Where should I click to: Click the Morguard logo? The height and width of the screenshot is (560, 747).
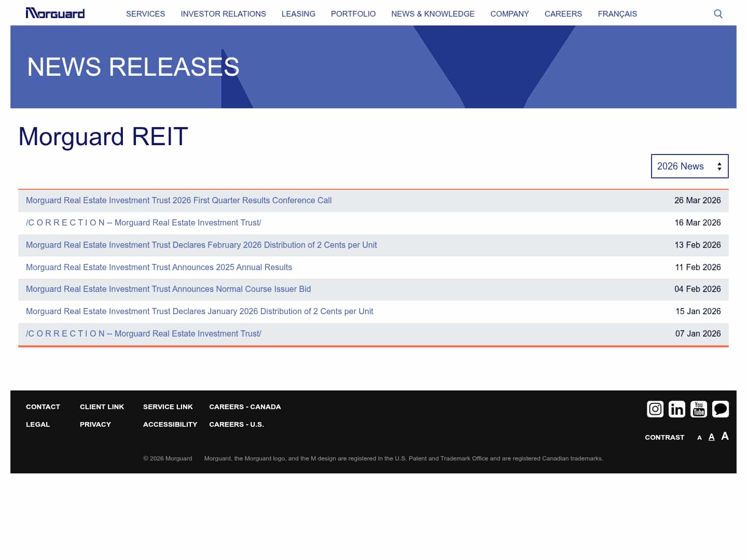pos(55,13)
